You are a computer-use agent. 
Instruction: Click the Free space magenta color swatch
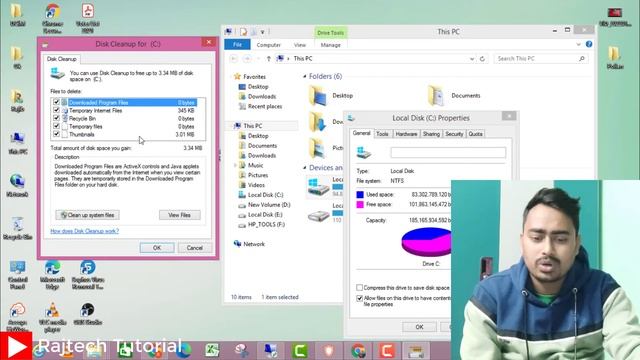360,204
